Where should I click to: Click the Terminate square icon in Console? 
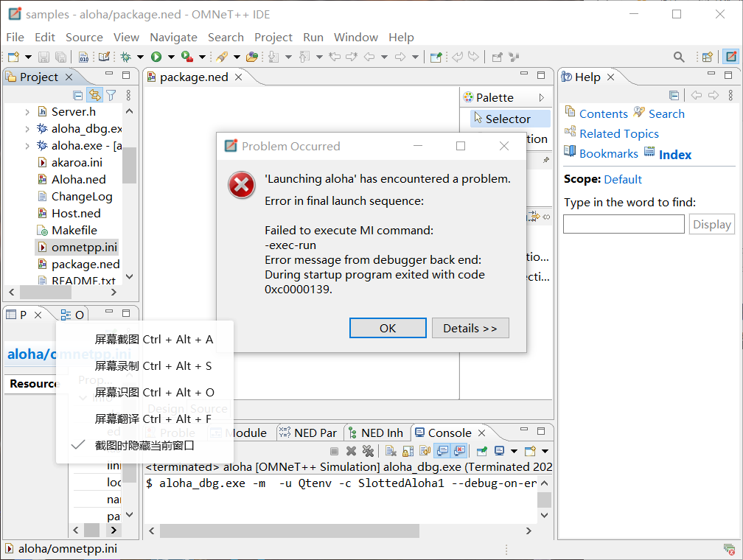tap(334, 451)
